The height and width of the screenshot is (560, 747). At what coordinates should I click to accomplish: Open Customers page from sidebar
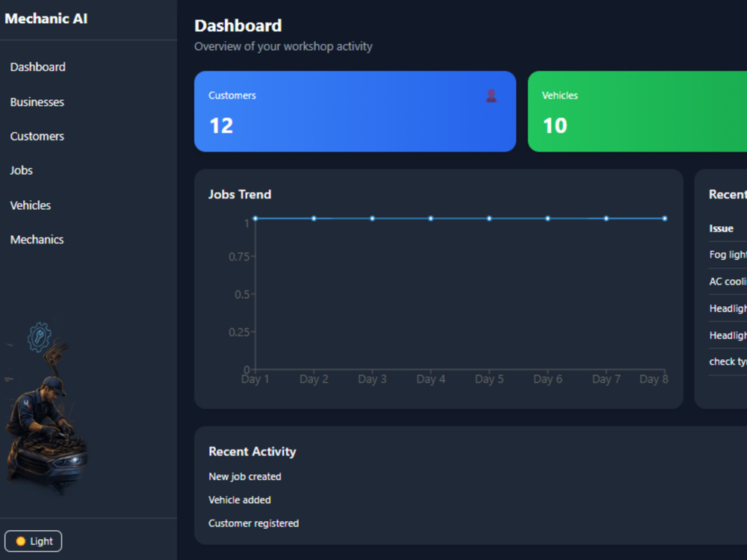37,136
